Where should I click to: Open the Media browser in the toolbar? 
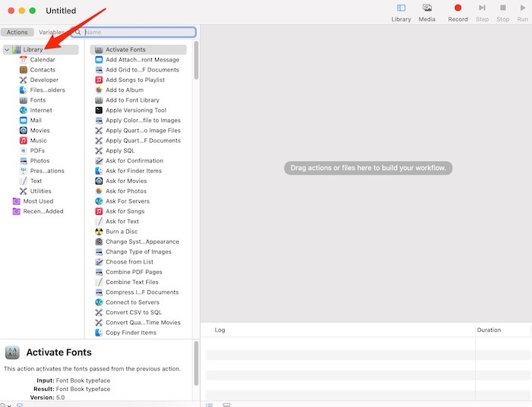427,13
